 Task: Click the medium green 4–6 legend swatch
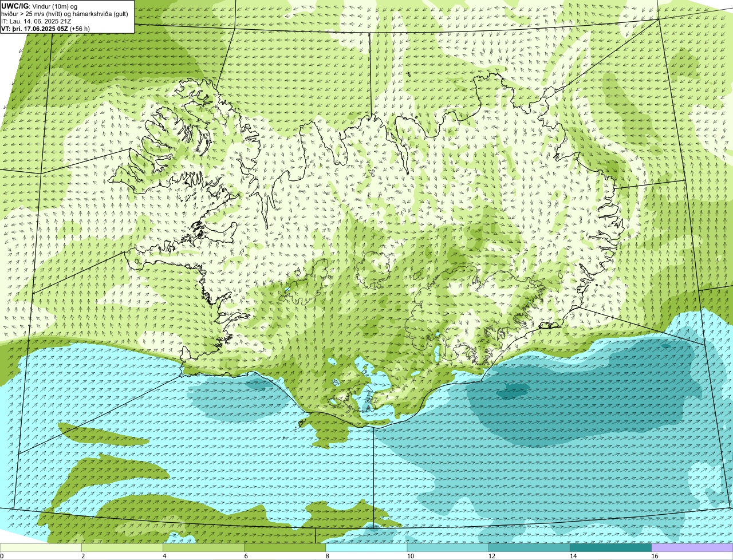click(x=203, y=547)
